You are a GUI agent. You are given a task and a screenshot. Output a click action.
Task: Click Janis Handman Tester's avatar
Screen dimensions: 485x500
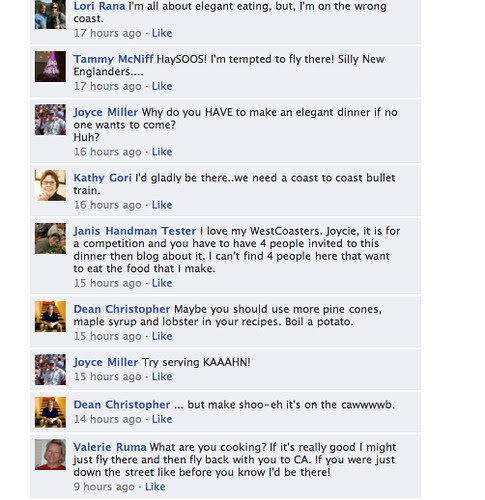(x=50, y=238)
